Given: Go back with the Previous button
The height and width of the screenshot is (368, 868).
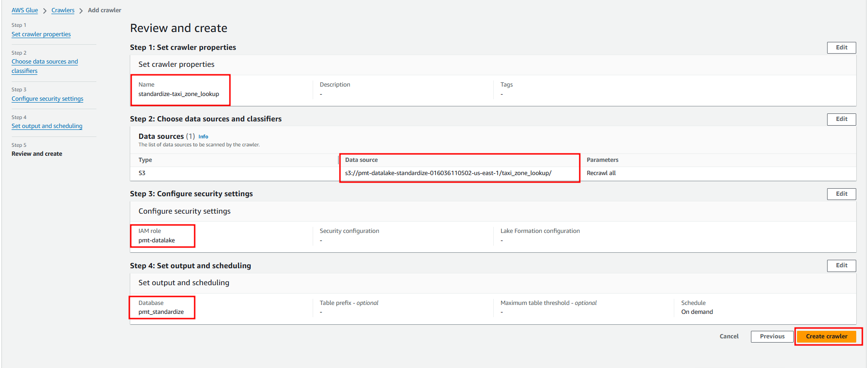Looking at the screenshot, I should [772, 336].
